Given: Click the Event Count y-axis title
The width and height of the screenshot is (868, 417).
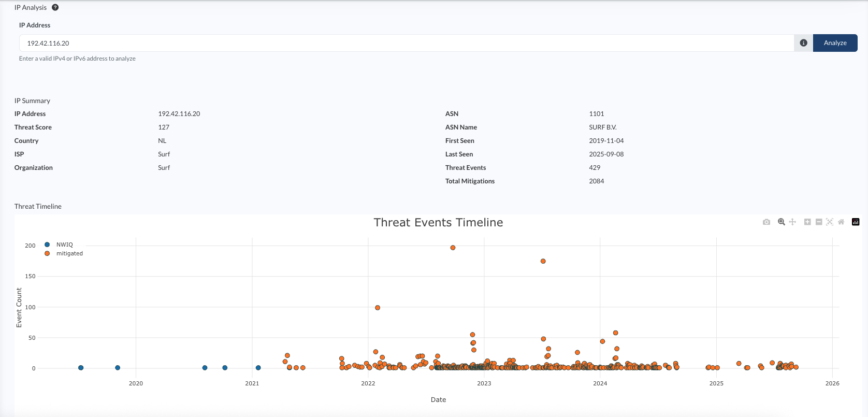Looking at the screenshot, I should (19, 308).
